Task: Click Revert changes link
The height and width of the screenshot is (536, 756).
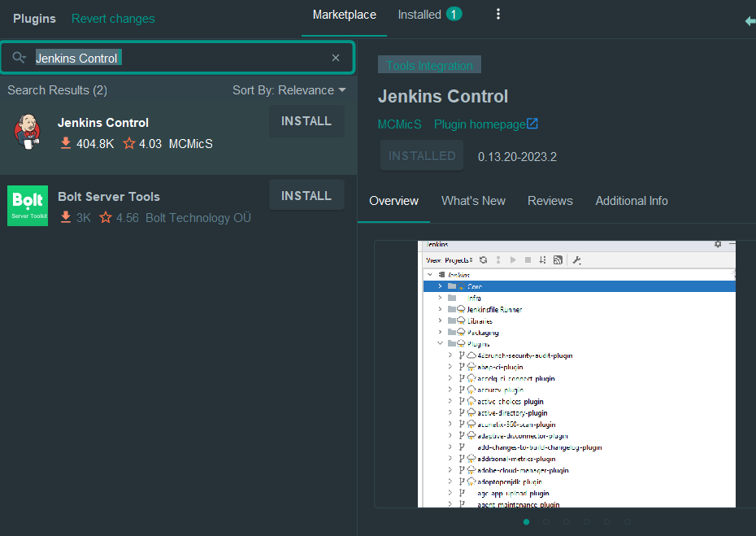Action: [x=113, y=19]
